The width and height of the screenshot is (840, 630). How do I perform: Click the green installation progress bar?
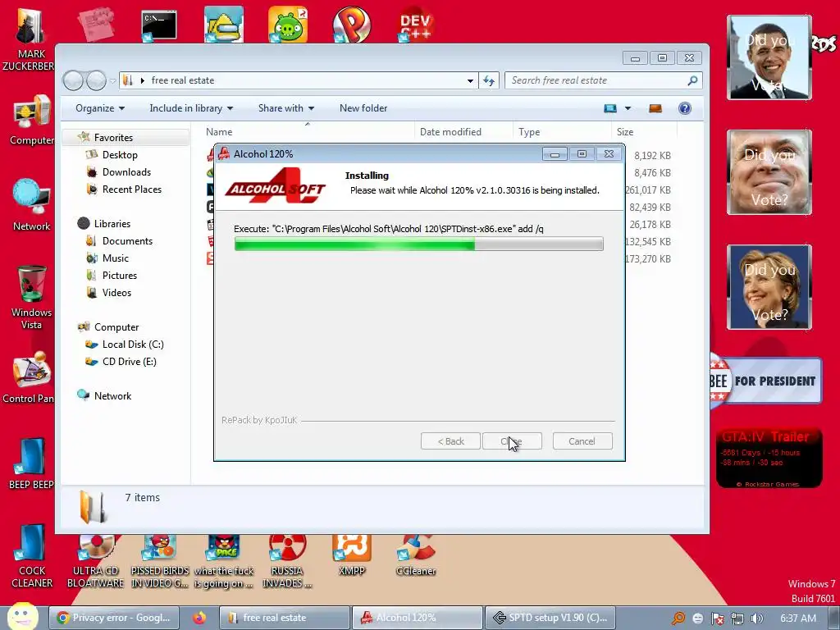(x=419, y=244)
